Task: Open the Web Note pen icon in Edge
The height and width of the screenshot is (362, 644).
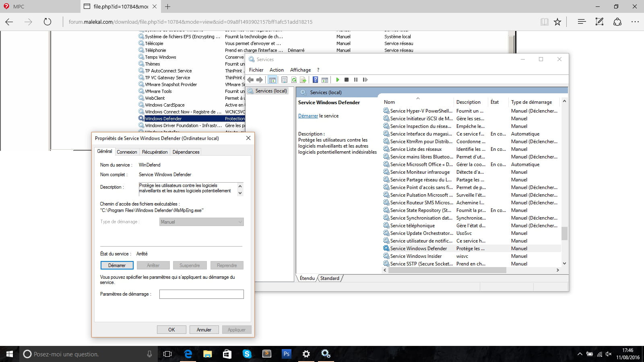Action: pos(599,22)
